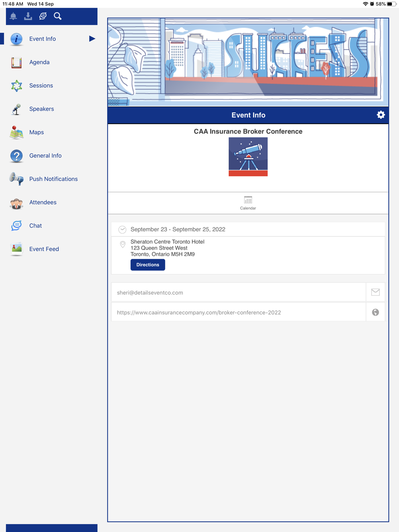This screenshot has height=532, width=399.
Task: Click the Event Info blue icon
Action: coord(16,39)
